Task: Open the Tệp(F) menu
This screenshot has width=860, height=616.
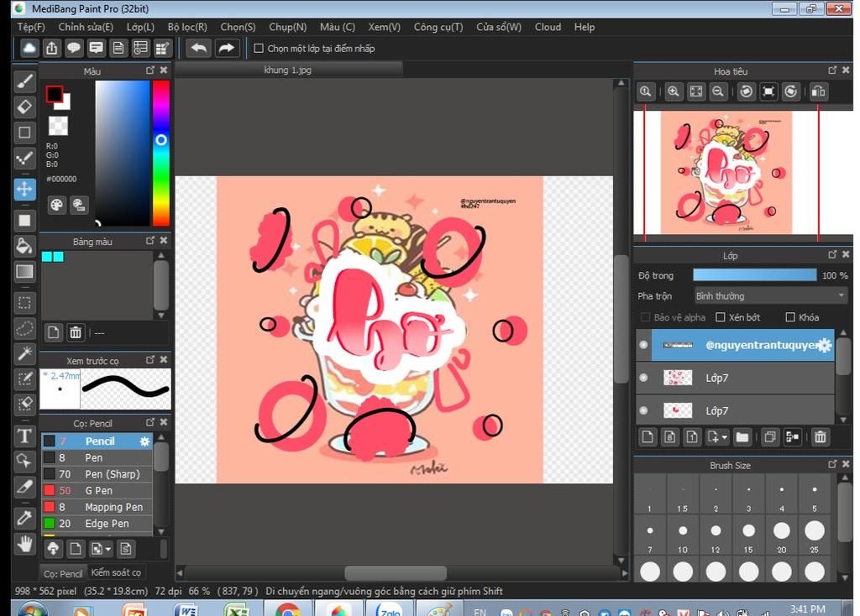Action: pos(31,27)
